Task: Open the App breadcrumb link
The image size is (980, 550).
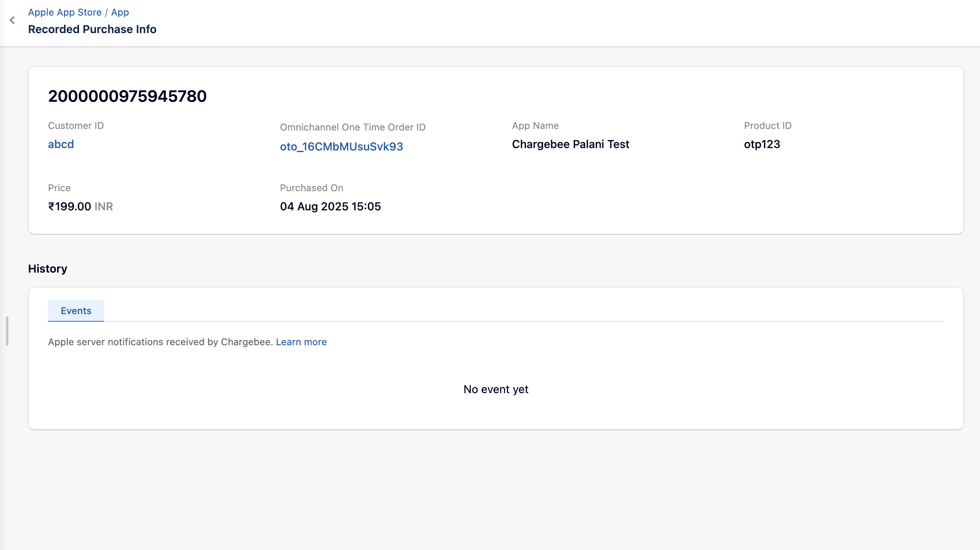Action: [x=120, y=12]
